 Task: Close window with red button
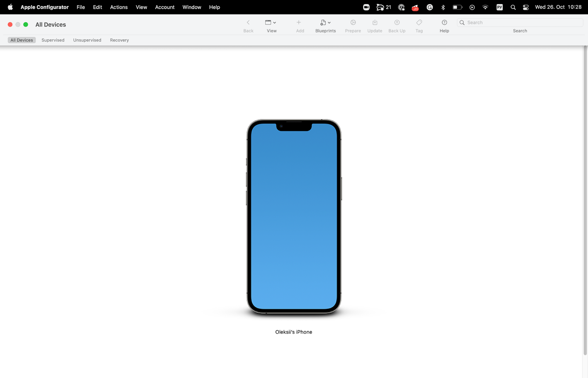coord(10,24)
